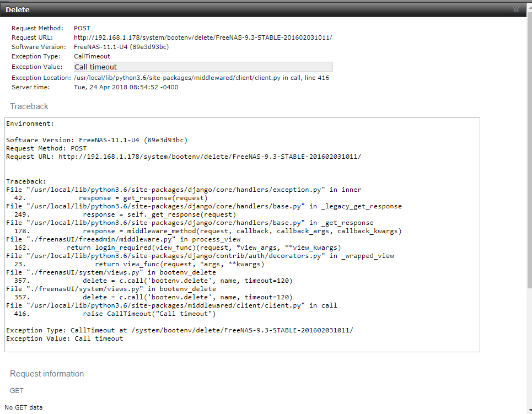The image size is (532, 414).
Task: Click the exception.py in inner traceback line
Action: [184, 190]
